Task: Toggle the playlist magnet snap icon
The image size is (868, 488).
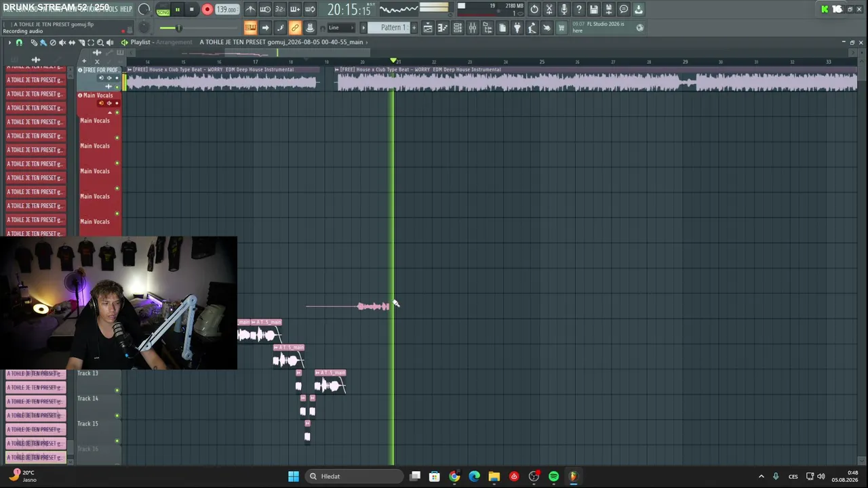Action: tap(19, 42)
